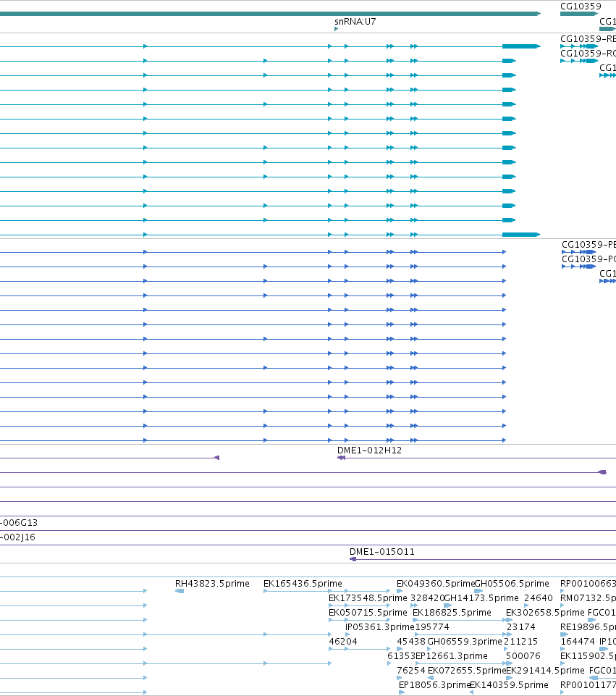Click the CG10359-PE protein label
The height and width of the screenshot is (696, 616).
tap(588, 245)
